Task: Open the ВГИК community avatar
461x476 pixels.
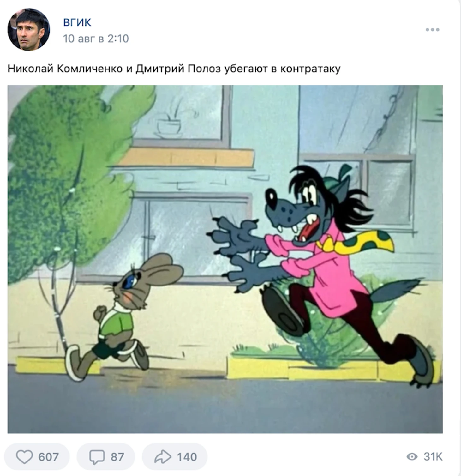Action: [29, 29]
